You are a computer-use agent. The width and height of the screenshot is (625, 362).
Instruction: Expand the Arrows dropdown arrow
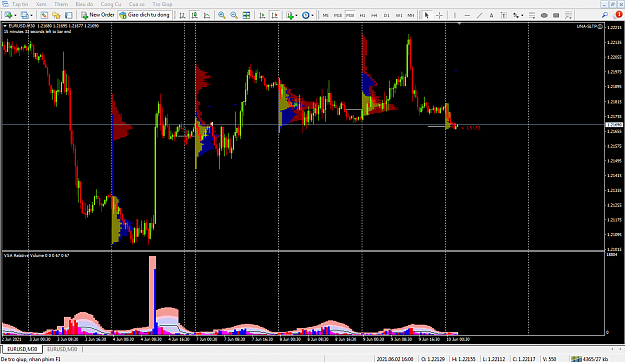522,15
